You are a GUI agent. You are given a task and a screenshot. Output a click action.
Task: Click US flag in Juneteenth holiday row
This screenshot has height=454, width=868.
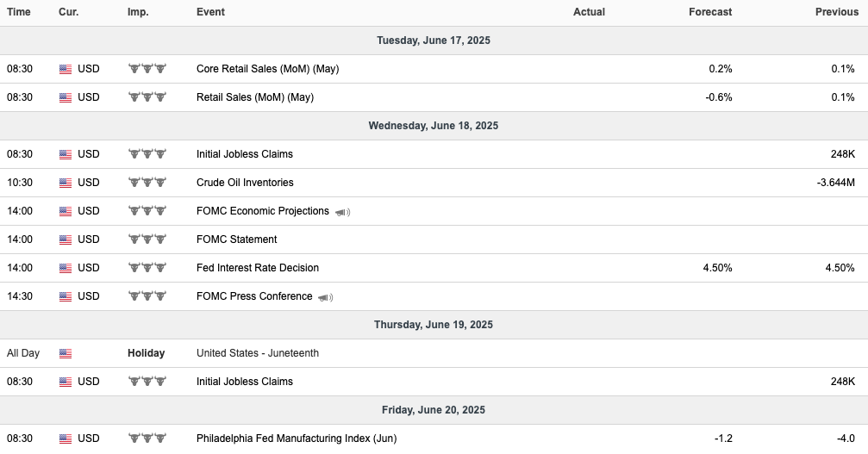click(66, 353)
